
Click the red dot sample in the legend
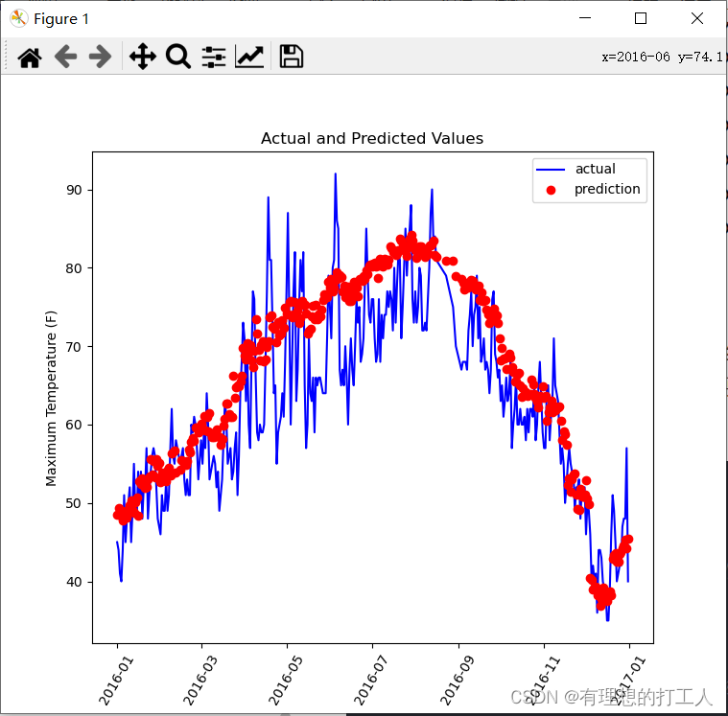[551, 190]
